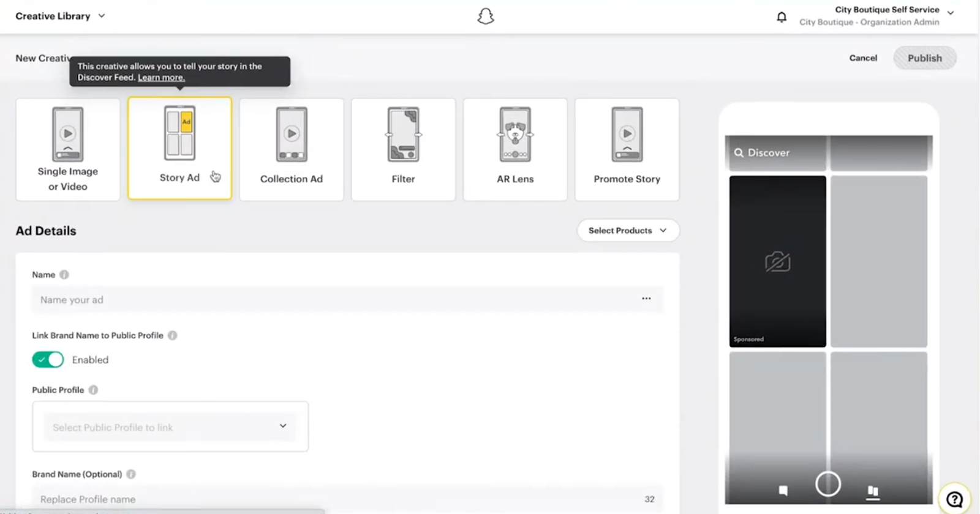Image resolution: width=980 pixels, height=514 pixels.
Task: Choose the Promote Story creative type
Action: pyautogui.click(x=627, y=149)
